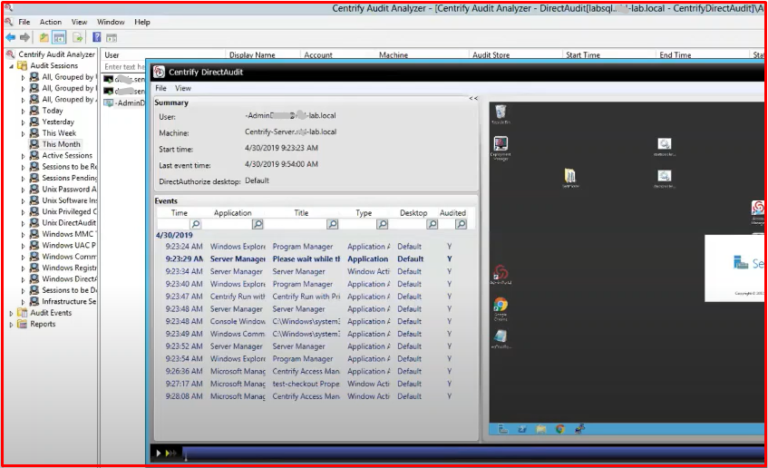This screenshot has height=468, width=768.
Task: Collapse the Audit Sessions tree node
Action: click(x=11, y=66)
